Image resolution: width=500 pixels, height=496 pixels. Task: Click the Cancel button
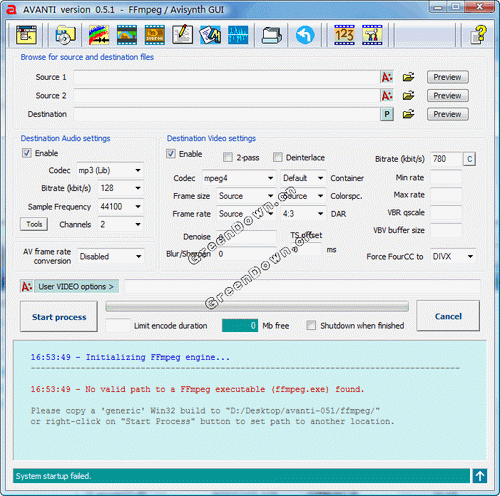448,316
